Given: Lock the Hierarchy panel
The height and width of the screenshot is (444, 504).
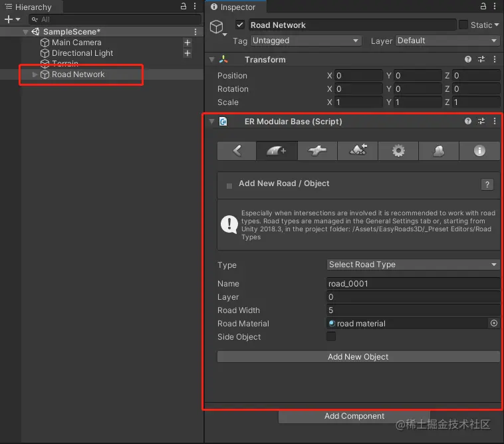Looking at the screenshot, I should 184,6.
